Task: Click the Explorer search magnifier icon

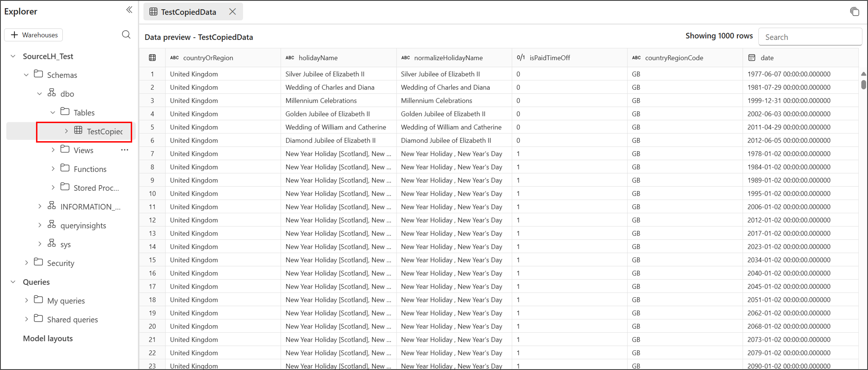Action: pos(126,35)
